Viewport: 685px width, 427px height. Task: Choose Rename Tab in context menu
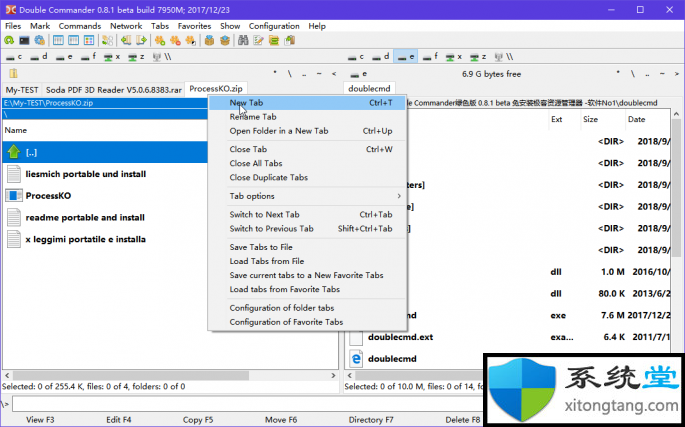pos(308,117)
